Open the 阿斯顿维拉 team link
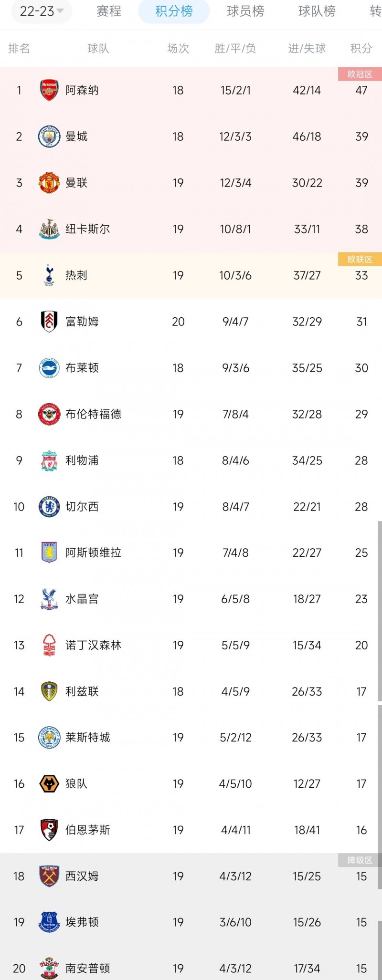 click(x=93, y=553)
